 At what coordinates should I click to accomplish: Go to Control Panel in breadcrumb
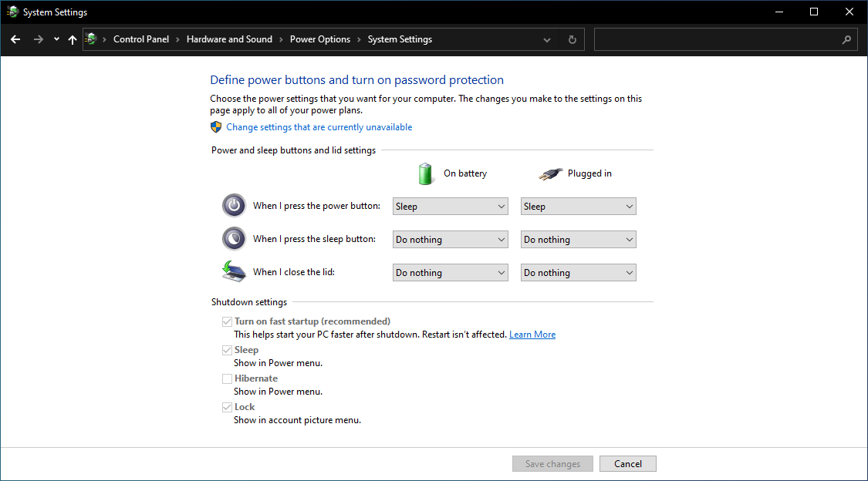[x=141, y=39]
